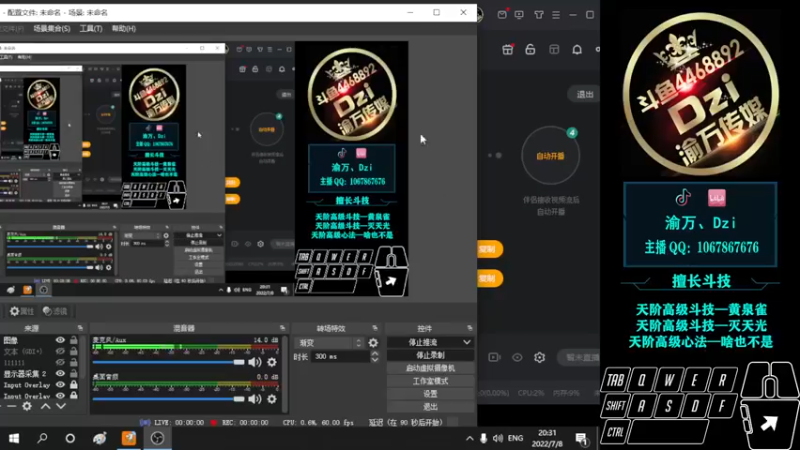Image resolution: width=800 pixels, height=450 pixels.
Task: Open hamburger menu in companion window
Action: tap(556, 15)
